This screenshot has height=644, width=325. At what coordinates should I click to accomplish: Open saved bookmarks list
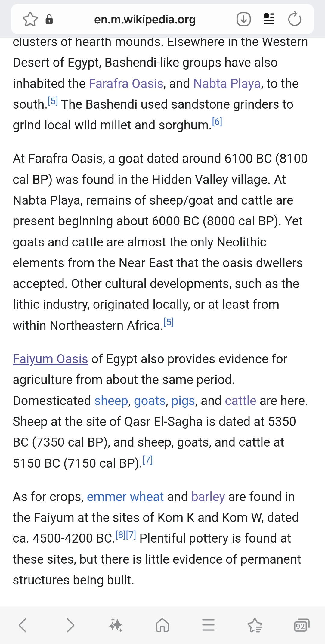pyautogui.click(x=255, y=625)
